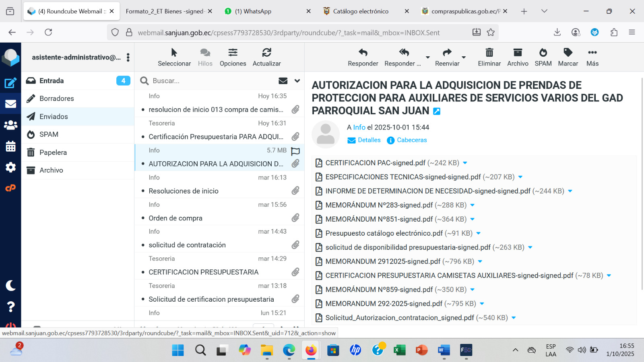This screenshot has height=362, width=644.
Task: Click the Reenviar forward icon
Action: pos(447,53)
